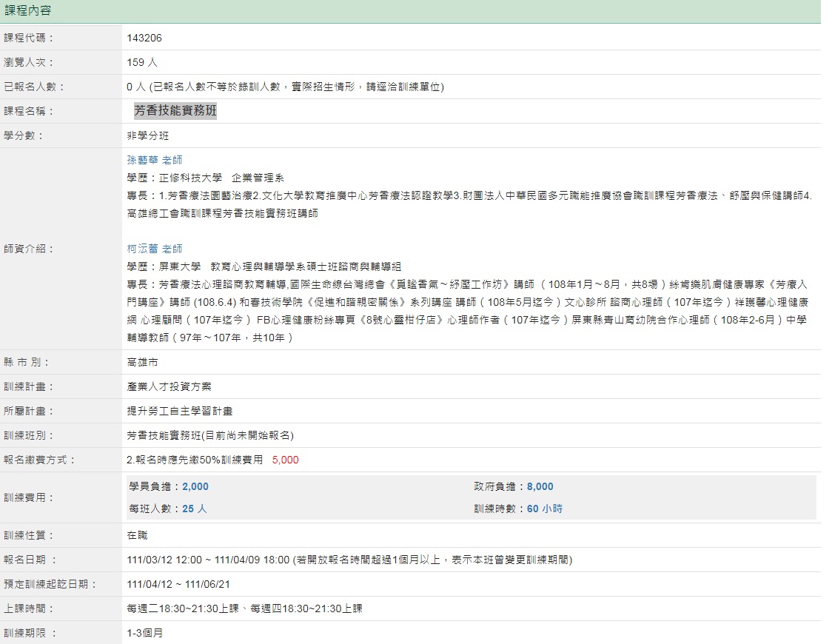Click the 提升勞工自主學習計畫 text

tap(180, 411)
